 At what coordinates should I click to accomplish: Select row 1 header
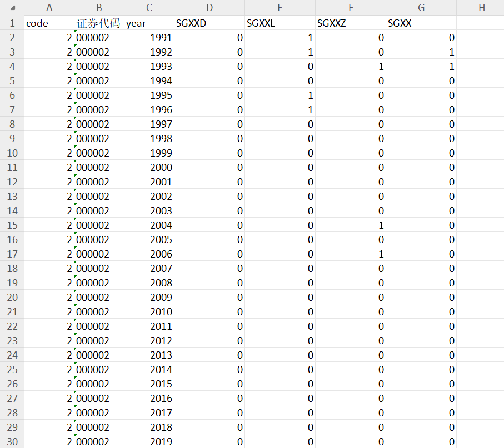pos(12,23)
